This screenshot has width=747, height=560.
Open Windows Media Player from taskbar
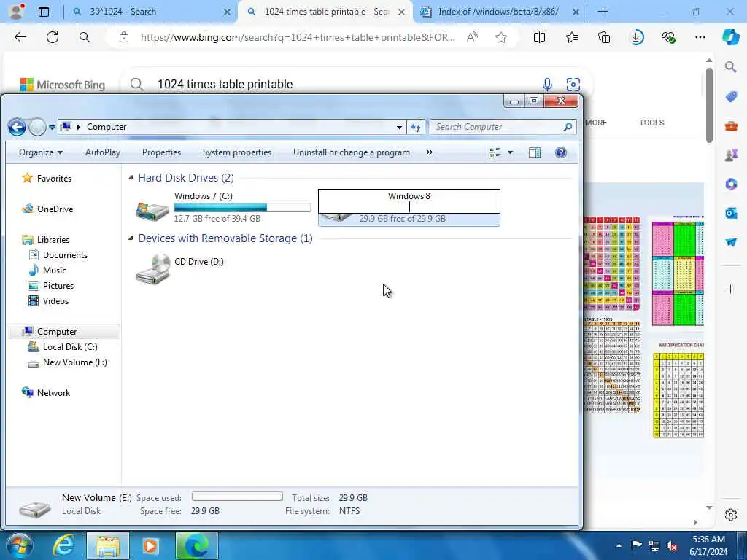(x=150, y=545)
